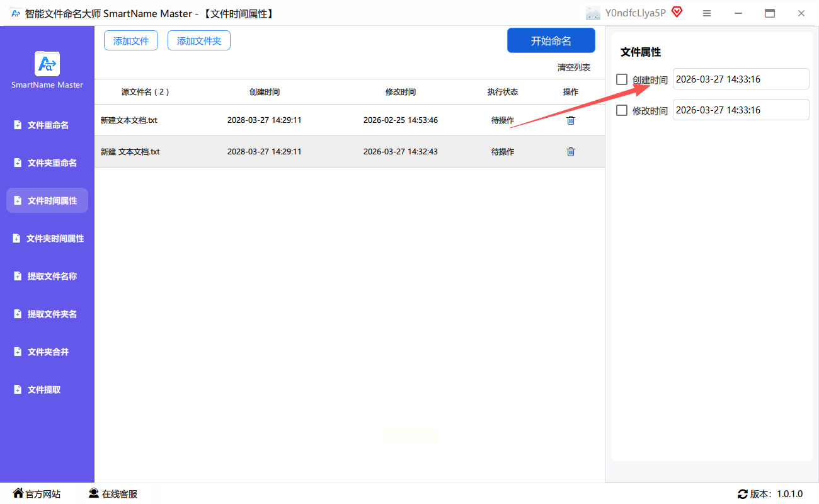Click the 文件属性 panel heading
The image size is (819, 504).
point(641,52)
